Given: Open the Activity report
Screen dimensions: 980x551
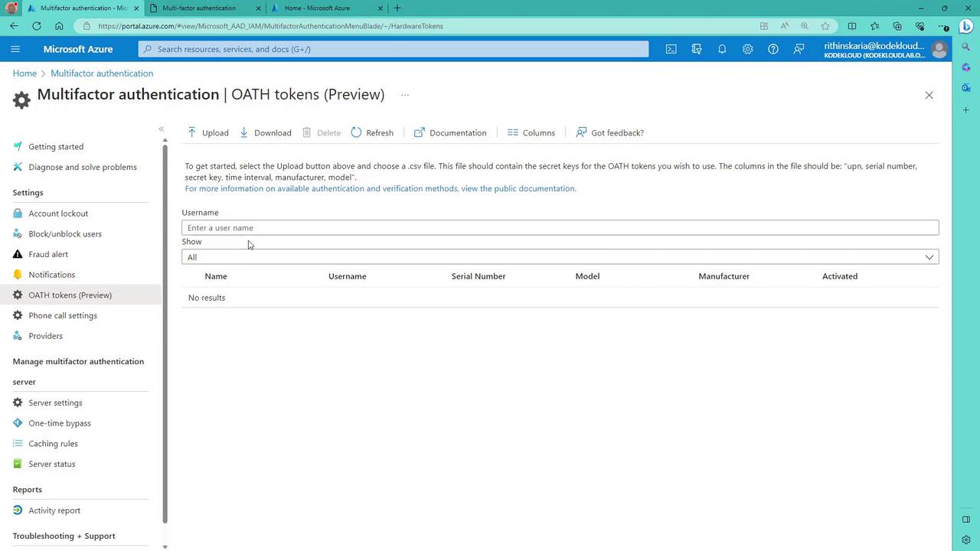Looking at the screenshot, I should [54, 511].
